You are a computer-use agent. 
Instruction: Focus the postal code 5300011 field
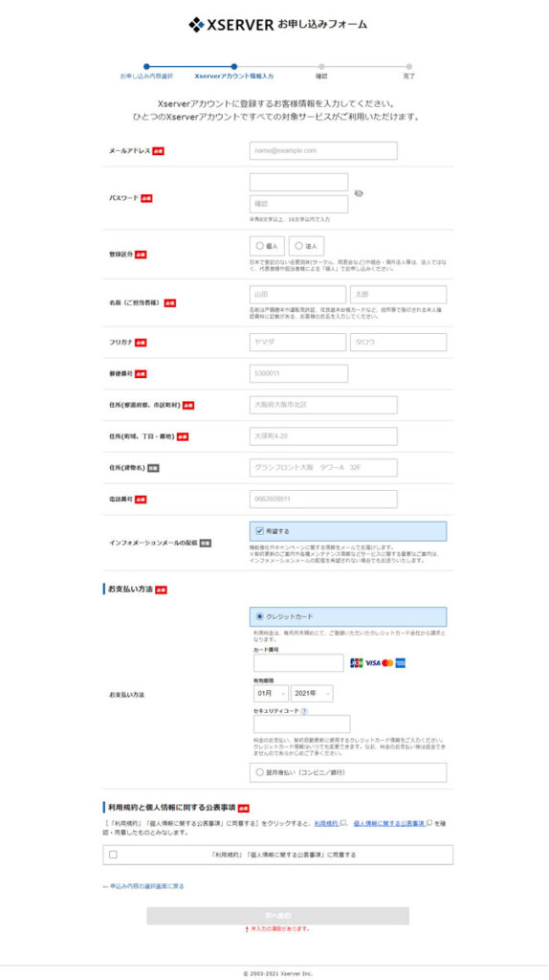point(298,373)
